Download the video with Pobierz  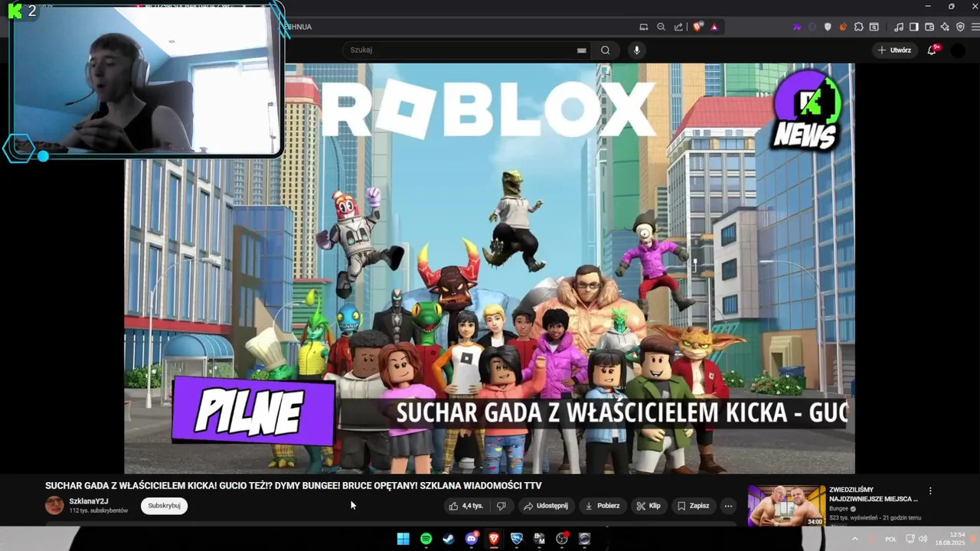pyautogui.click(x=603, y=506)
